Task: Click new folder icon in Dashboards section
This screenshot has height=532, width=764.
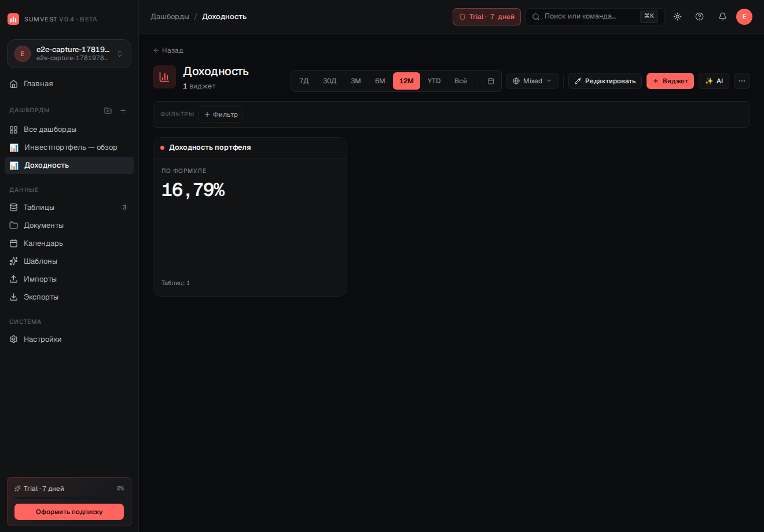Action: coord(108,110)
